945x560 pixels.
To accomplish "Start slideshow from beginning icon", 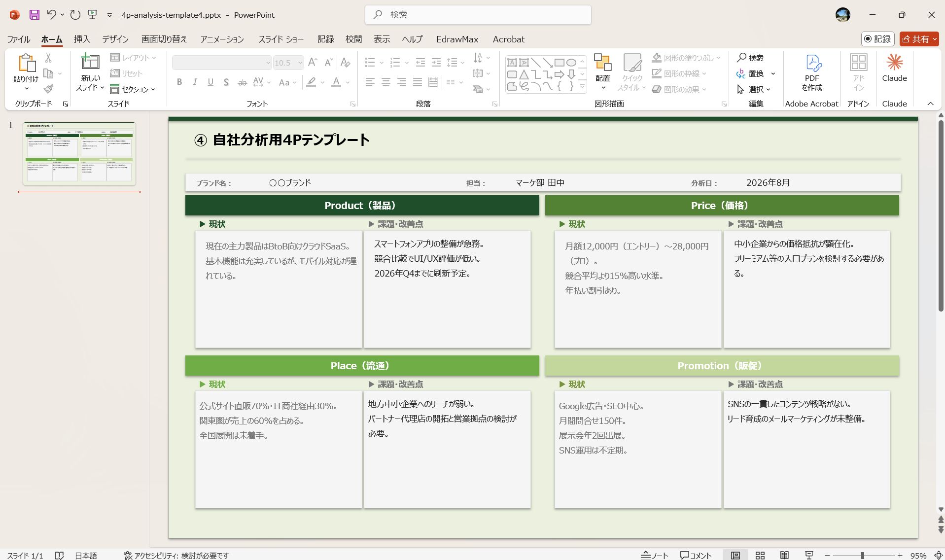I will [93, 15].
